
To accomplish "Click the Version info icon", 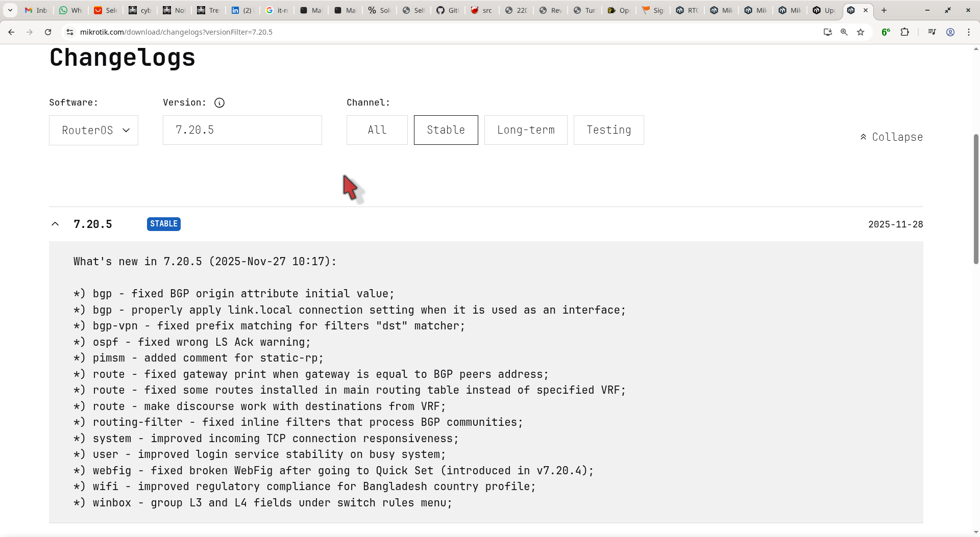I will coord(219,103).
